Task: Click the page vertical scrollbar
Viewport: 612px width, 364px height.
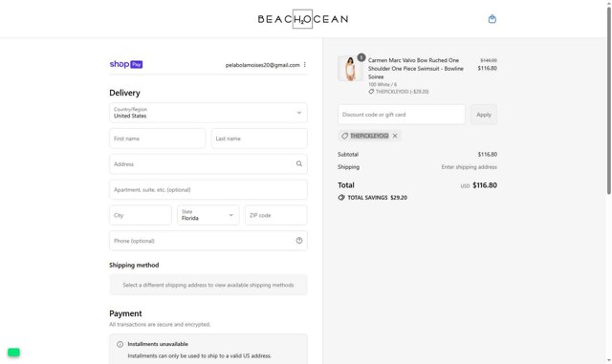Action: 608,101
